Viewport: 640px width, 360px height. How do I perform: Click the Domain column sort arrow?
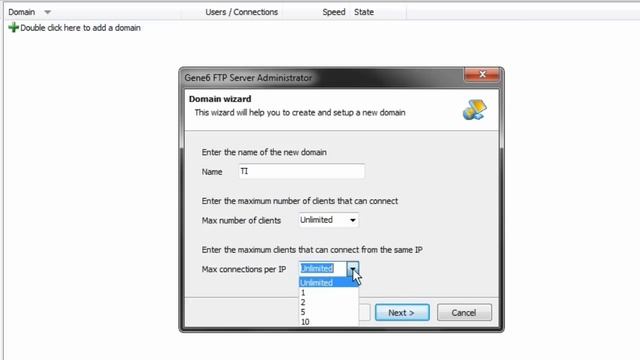pos(47,12)
